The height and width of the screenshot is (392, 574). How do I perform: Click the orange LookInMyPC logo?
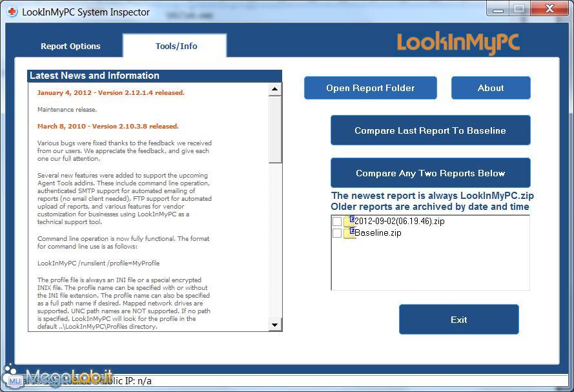point(458,43)
